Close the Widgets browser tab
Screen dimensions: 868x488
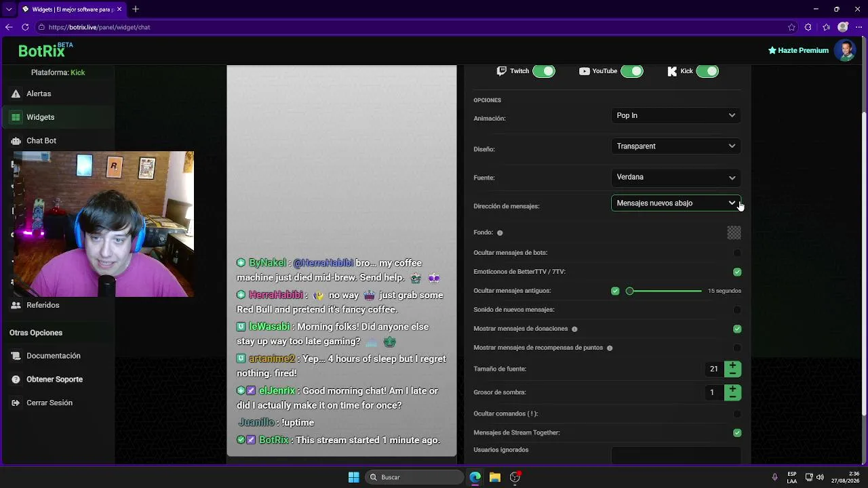(120, 9)
